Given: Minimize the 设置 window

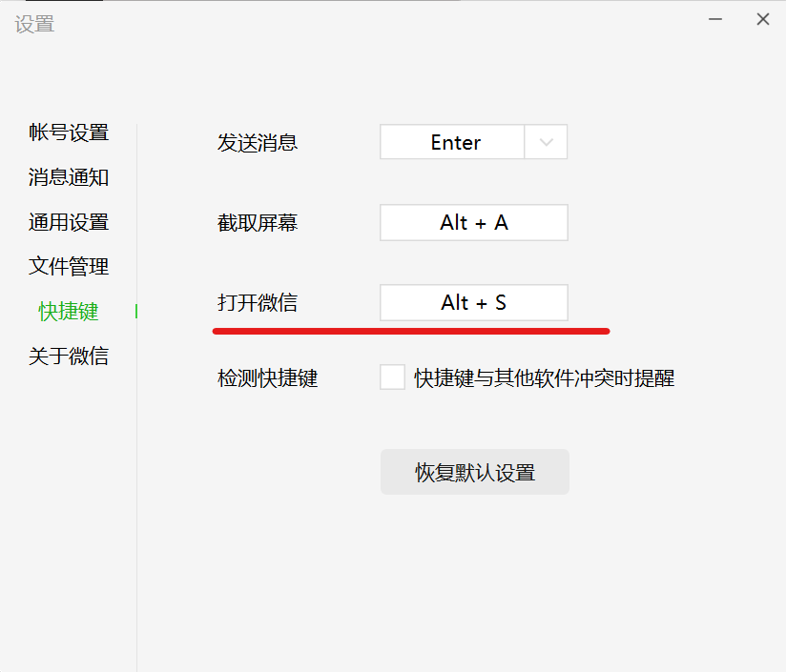Looking at the screenshot, I should (715, 19).
